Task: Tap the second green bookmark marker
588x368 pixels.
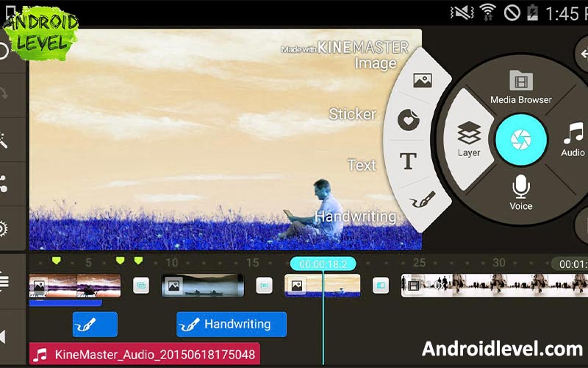Action: click(x=120, y=261)
